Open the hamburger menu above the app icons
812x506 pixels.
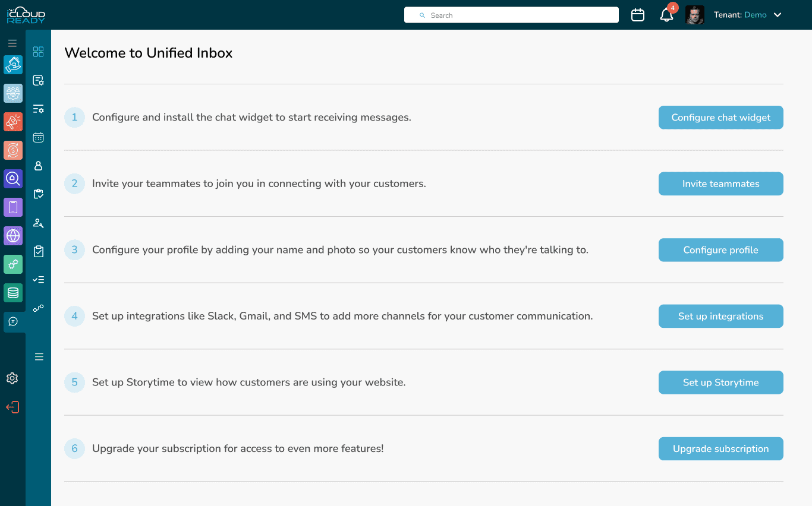tap(12, 43)
